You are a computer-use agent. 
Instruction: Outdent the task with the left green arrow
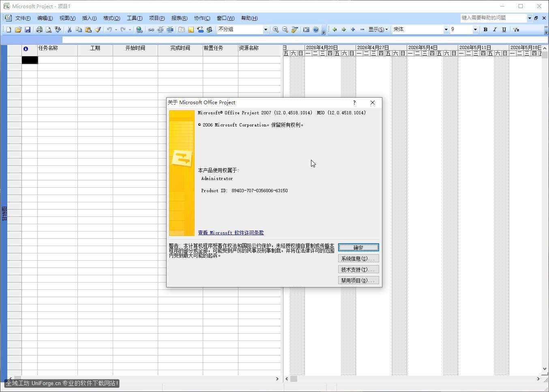click(x=335, y=30)
